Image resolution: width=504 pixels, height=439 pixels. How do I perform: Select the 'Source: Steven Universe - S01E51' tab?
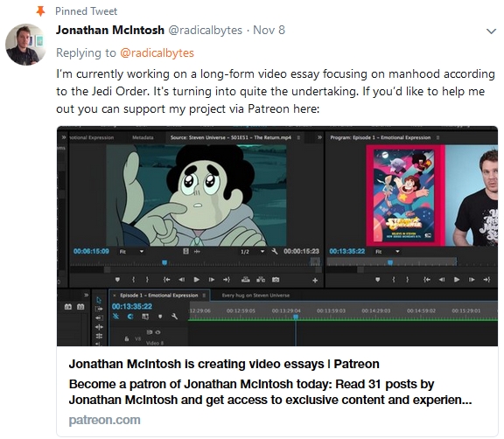click(230, 137)
